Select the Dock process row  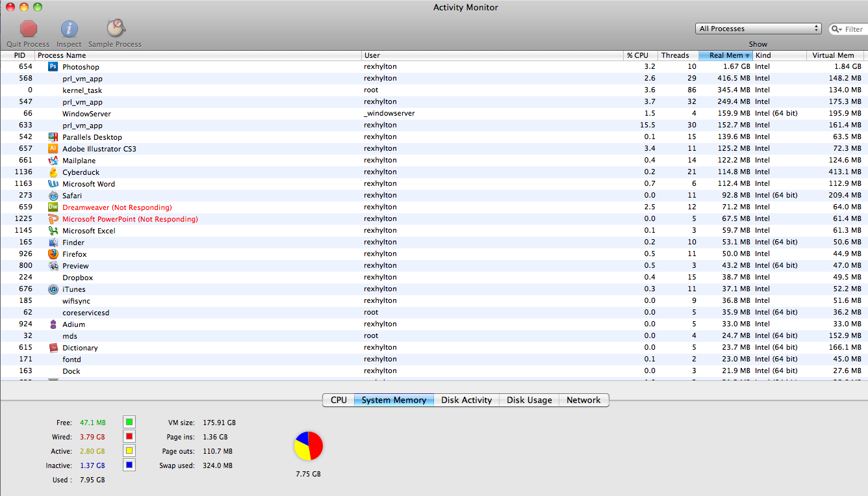434,371
